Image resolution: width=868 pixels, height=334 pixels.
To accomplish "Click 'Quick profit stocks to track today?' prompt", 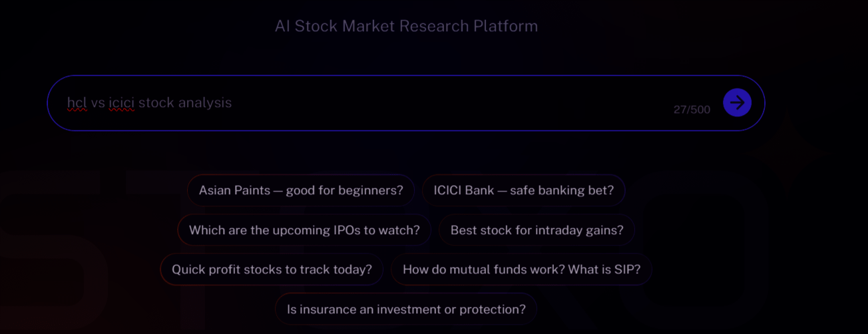I will (272, 269).
